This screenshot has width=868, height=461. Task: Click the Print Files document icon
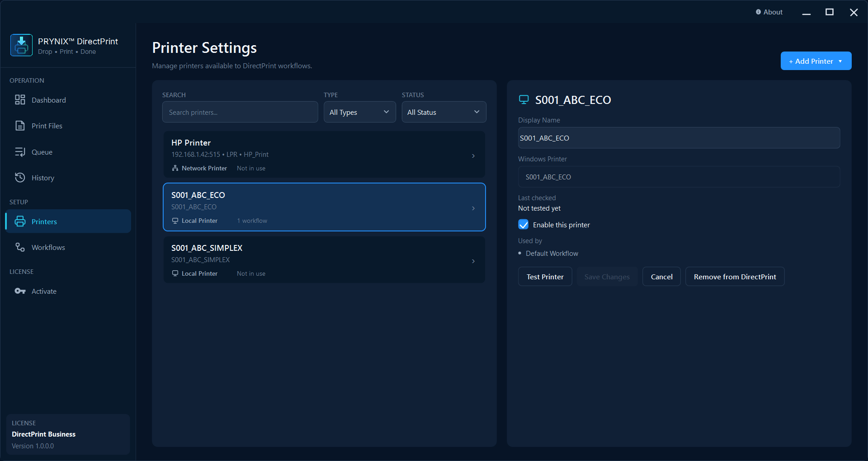20,126
